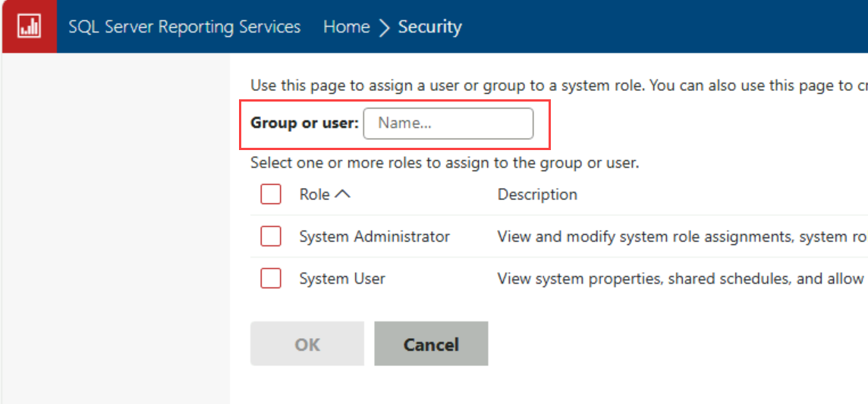Click the 'Select one or more roles' instruction text
This screenshot has height=404, width=868.
(x=445, y=164)
